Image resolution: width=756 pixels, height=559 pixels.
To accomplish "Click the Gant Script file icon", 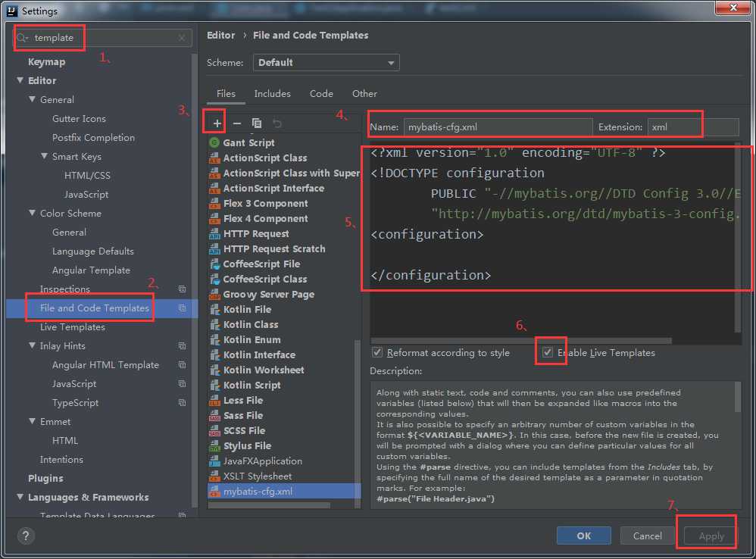I will [x=214, y=142].
